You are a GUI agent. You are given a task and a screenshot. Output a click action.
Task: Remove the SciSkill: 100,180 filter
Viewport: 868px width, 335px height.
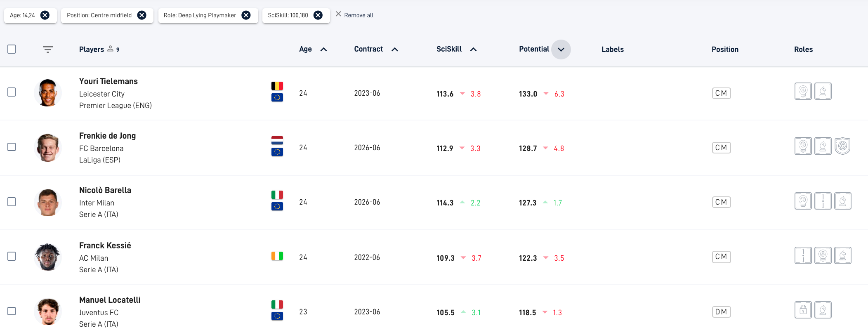(x=318, y=15)
